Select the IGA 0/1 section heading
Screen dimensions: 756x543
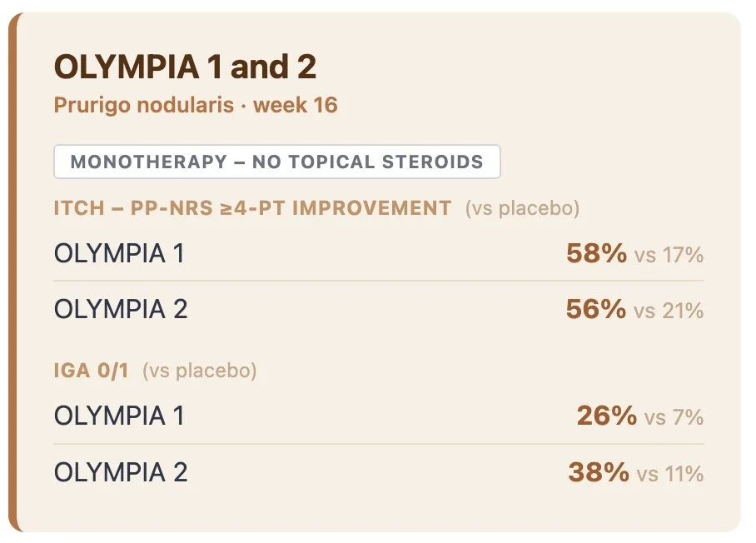point(91,371)
